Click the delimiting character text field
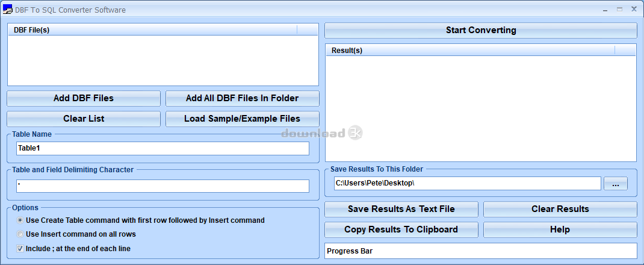This screenshot has height=265, width=644. (x=163, y=186)
